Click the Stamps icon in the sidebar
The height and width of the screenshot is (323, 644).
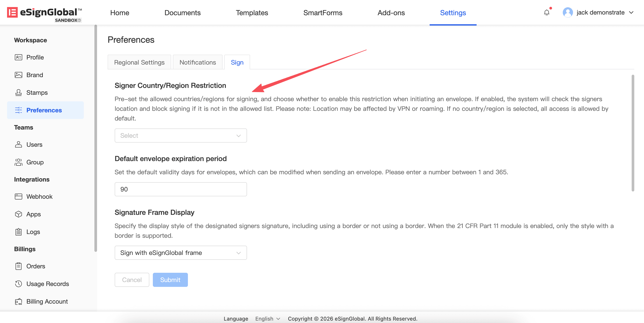pos(19,93)
